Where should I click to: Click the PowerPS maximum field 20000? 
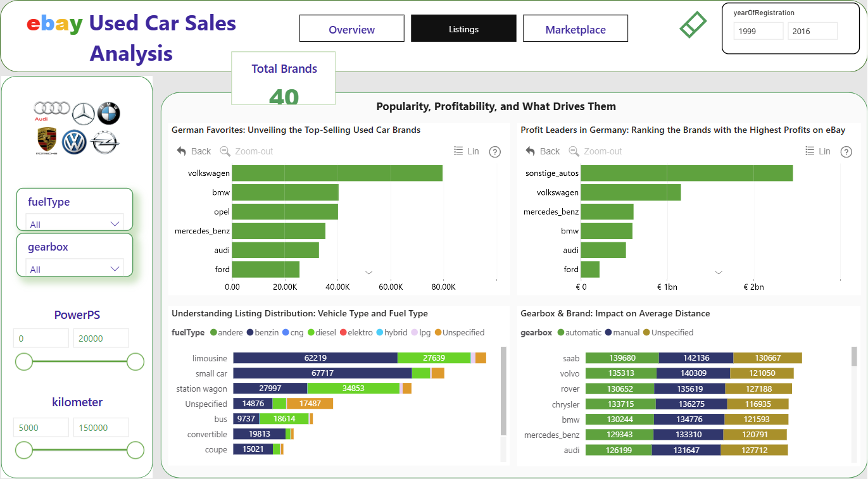point(101,339)
